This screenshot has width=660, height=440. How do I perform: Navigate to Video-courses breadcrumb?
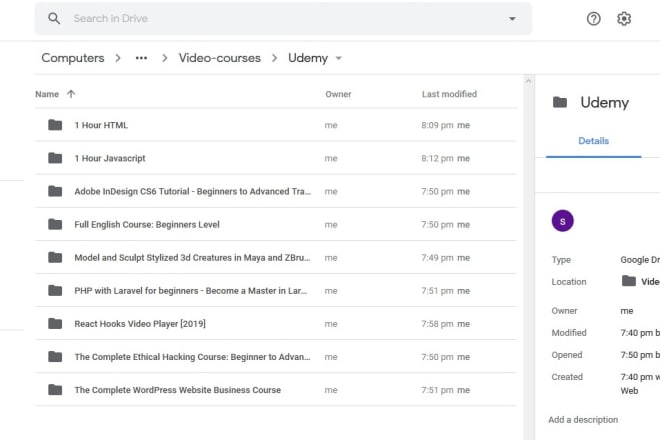coord(220,58)
